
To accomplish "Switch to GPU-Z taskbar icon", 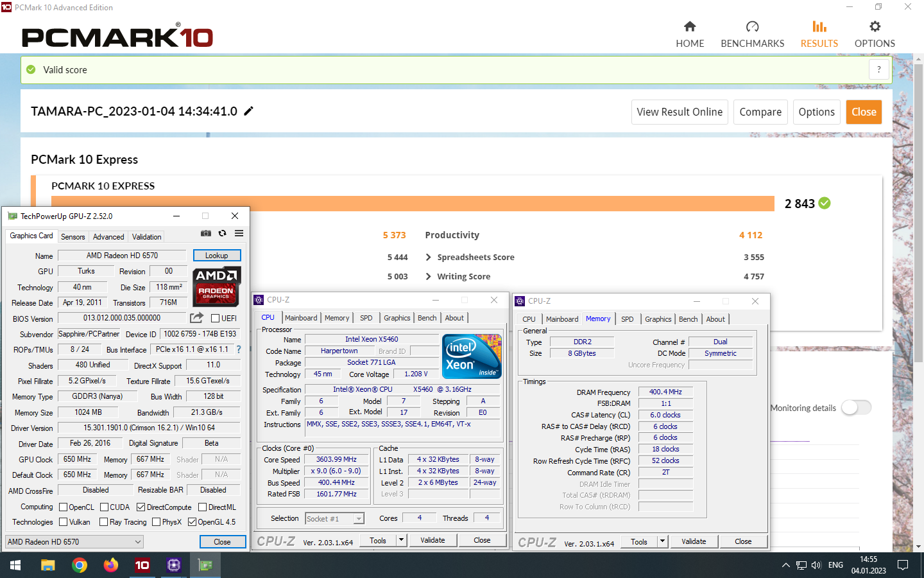I will [205, 565].
